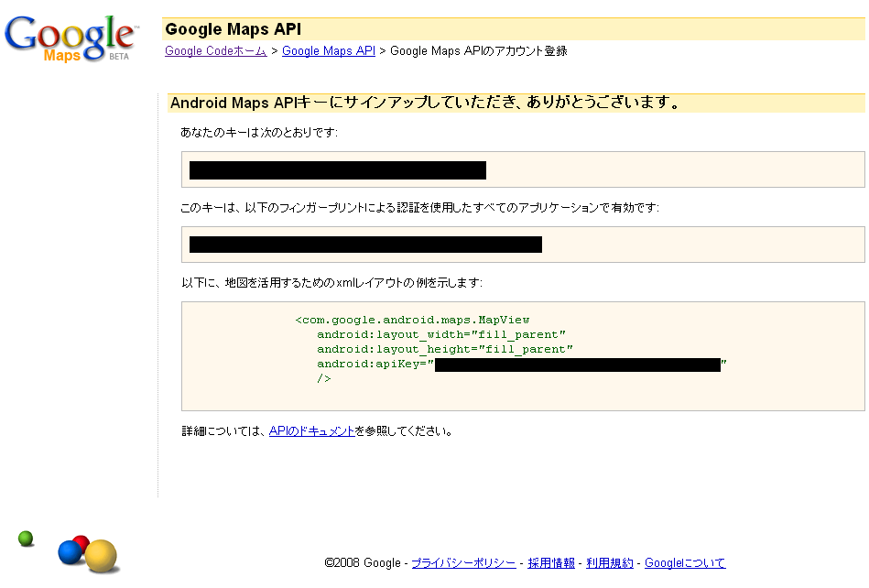Image resolution: width=869 pixels, height=588 pixels.
Task: Click the Google Maps APIのアカウント登録 breadcrumb text
Action: click(x=479, y=51)
